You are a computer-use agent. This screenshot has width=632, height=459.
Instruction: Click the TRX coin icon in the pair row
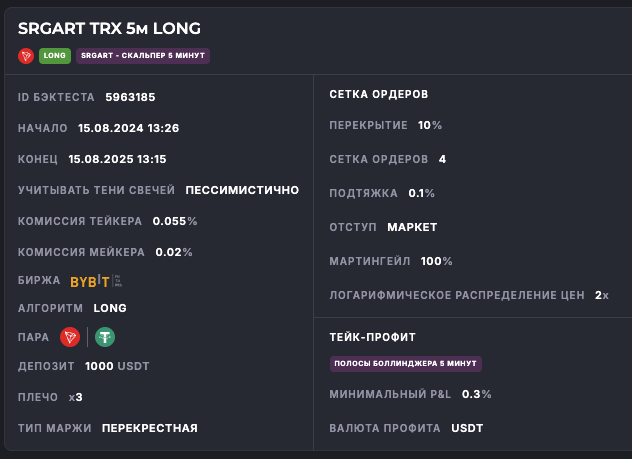(69, 337)
